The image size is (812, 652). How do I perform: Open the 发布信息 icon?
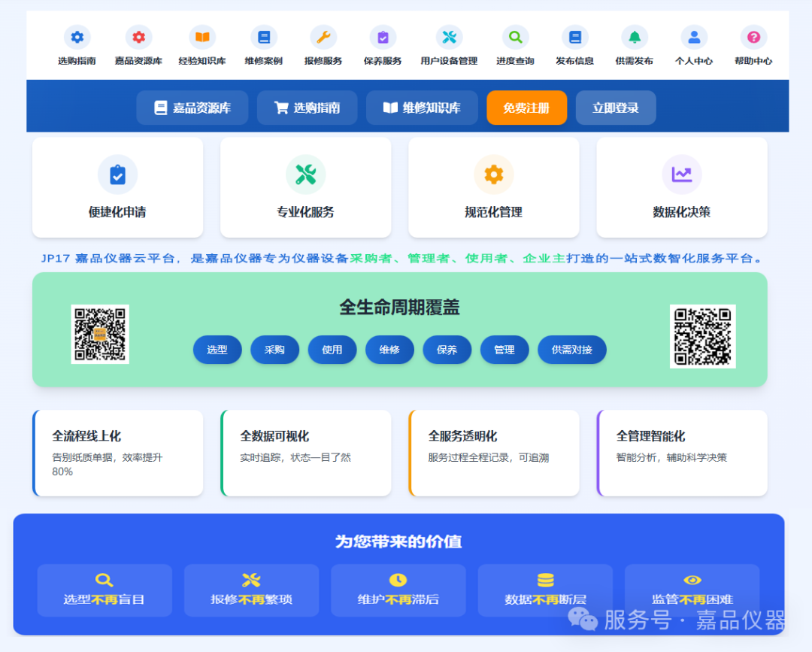[575, 38]
